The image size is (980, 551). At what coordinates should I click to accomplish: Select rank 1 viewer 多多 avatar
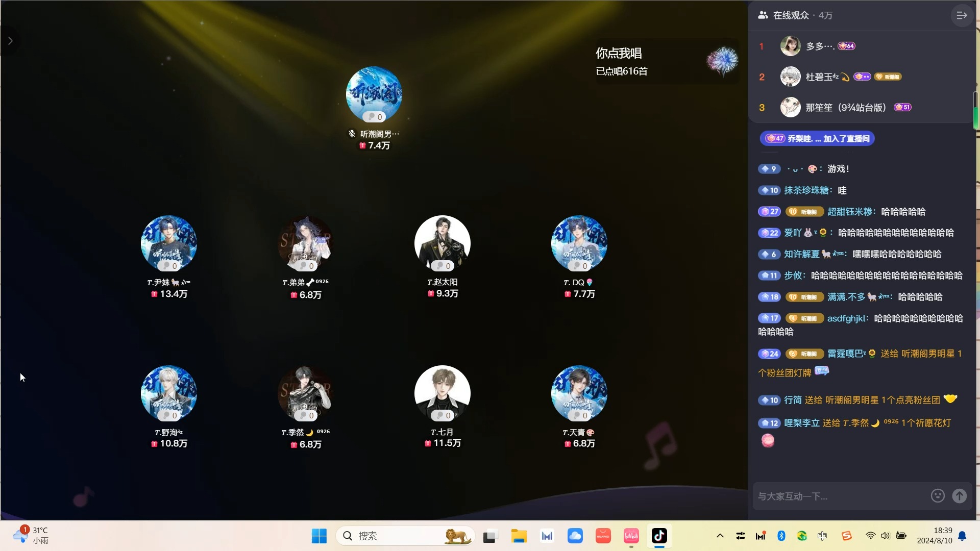click(x=790, y=46)
